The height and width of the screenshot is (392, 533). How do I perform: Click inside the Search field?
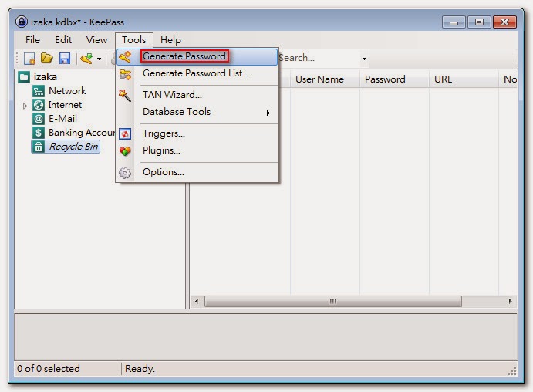coord(318,58)
